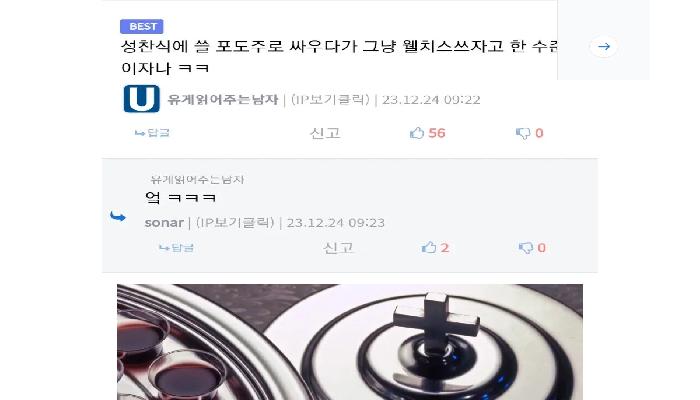Reply to the top BEST comment
This screenshot has width=700, height=400.
[x=152, y=133]
